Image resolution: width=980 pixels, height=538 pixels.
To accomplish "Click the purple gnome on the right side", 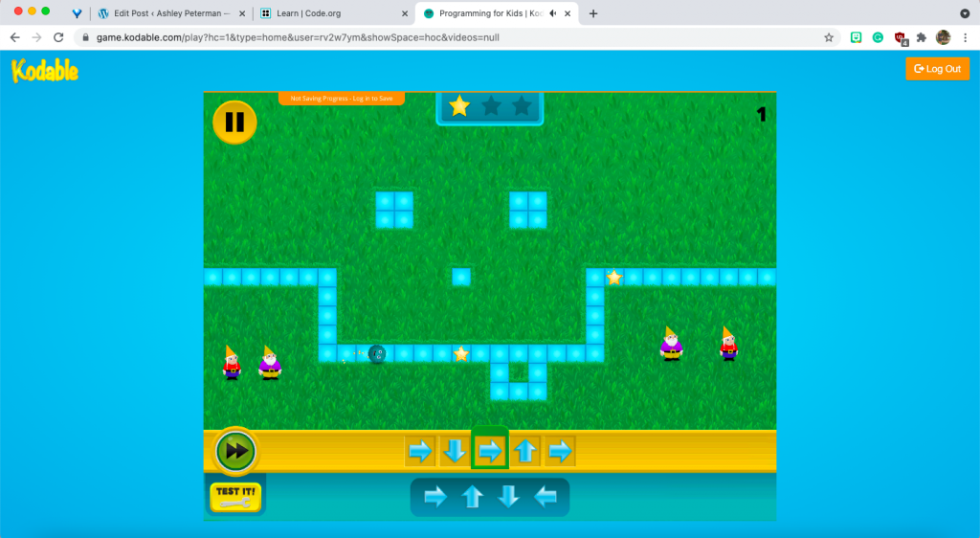I will [x=671, y=343].
